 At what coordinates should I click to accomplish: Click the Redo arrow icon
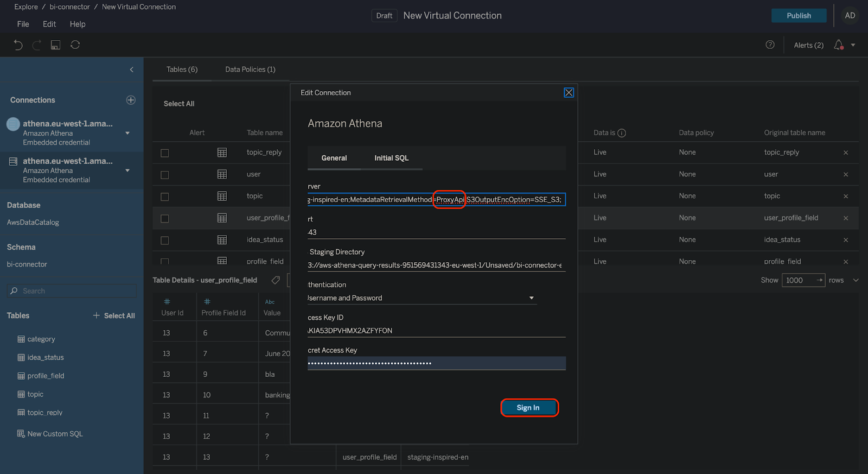click(37, 45)
